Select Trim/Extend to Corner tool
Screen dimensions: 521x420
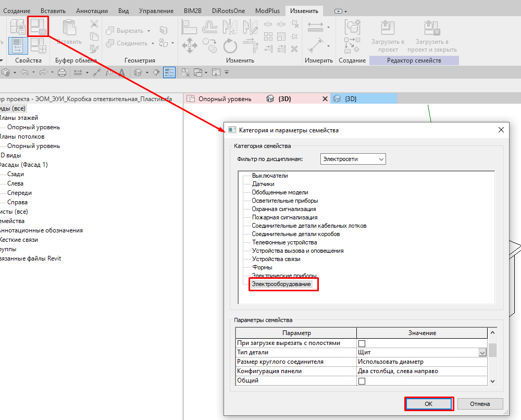point(251,45)
